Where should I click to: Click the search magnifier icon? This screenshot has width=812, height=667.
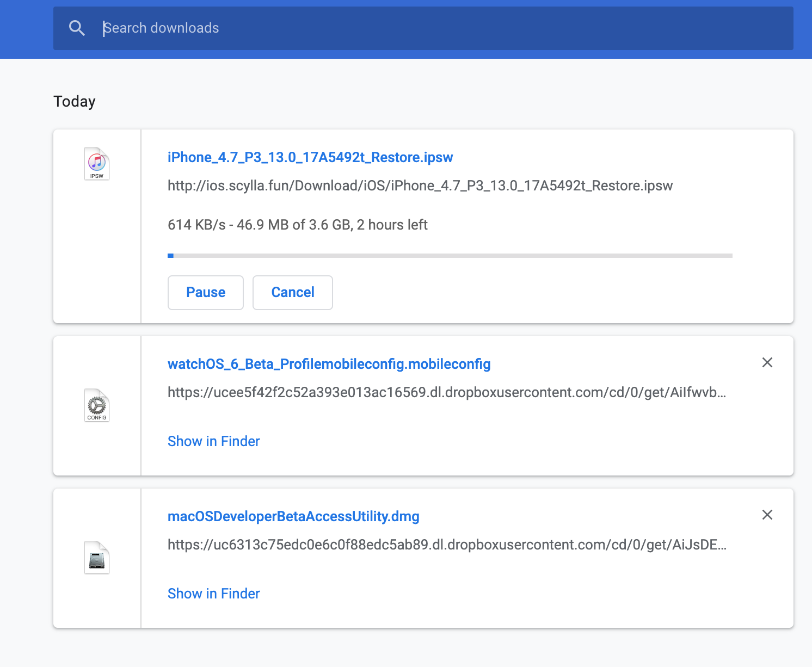tap(77, 28)
